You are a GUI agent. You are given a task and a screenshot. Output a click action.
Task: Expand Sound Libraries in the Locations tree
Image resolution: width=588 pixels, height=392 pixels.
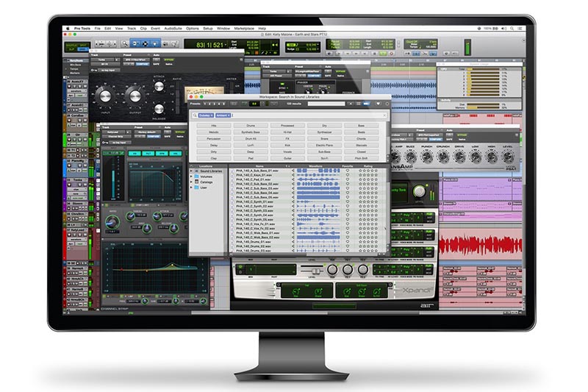pos(192,171)
